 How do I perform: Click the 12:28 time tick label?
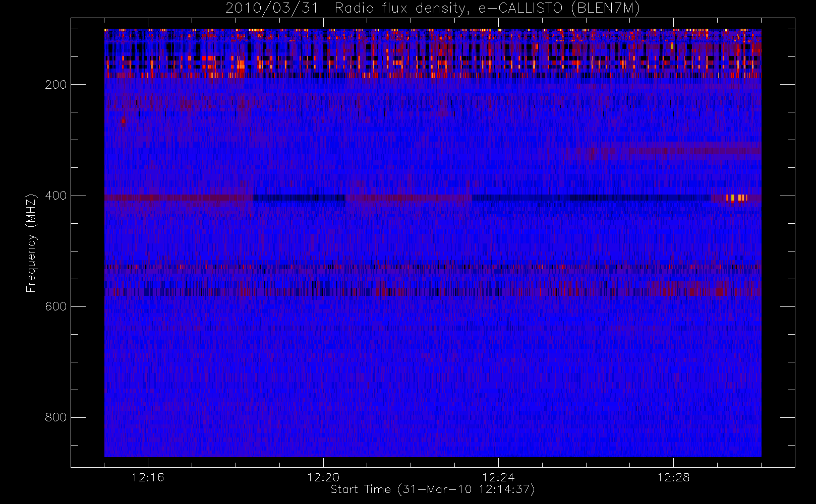click(x=673, y=477)
